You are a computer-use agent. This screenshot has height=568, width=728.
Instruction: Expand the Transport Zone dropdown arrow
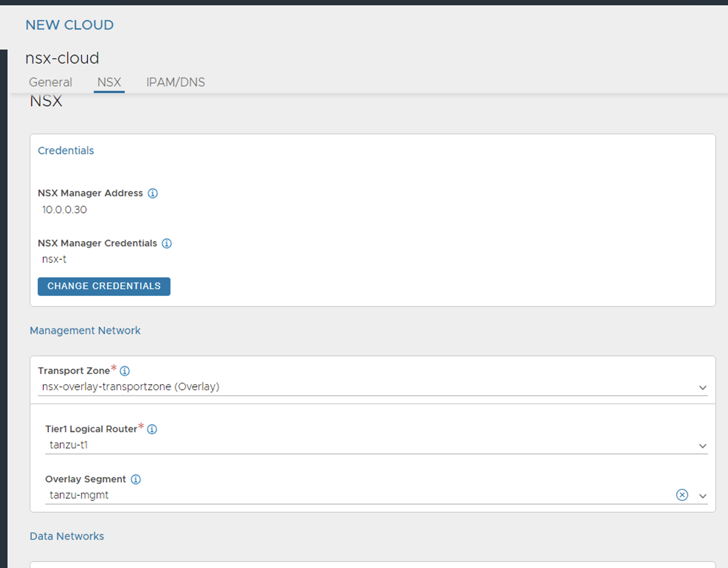coord(703,388)
